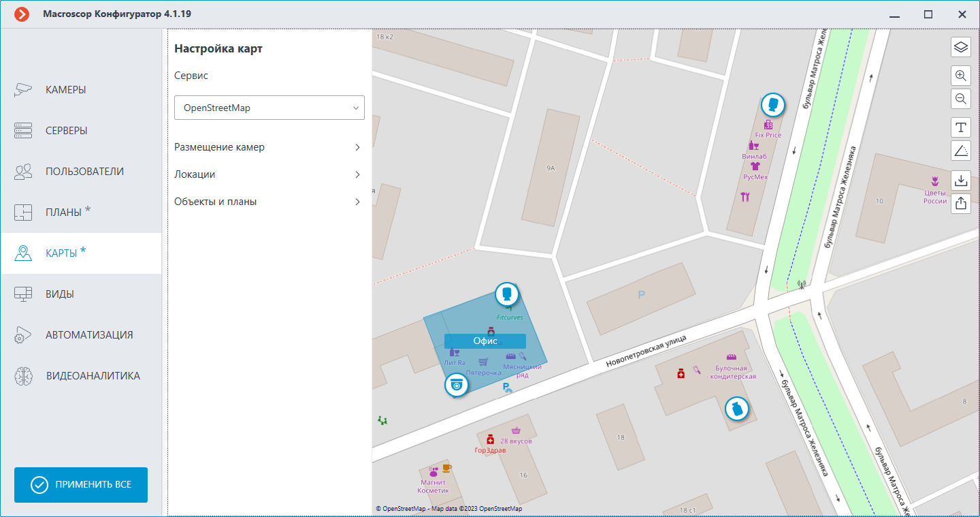Select the angle measurement tool
The width and height of the screenshot is (980, 517).
960,151
